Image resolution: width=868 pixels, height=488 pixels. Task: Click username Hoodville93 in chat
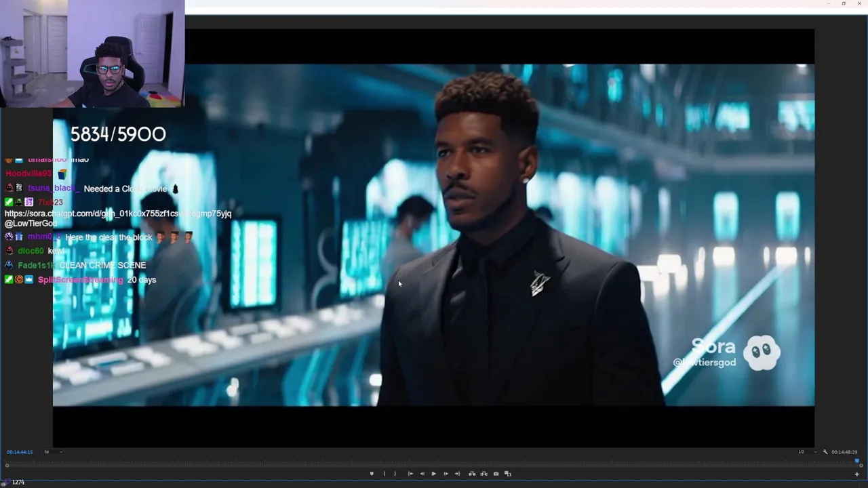[28, 174]
